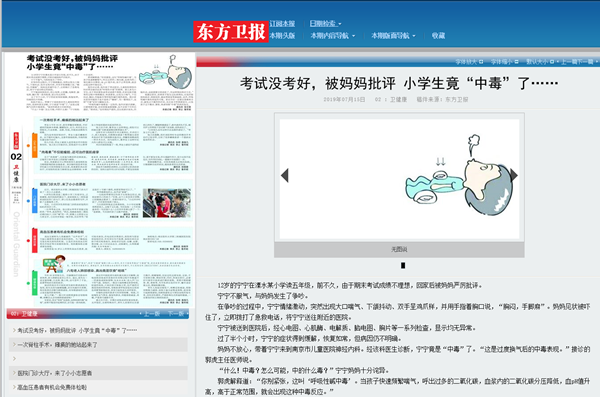600x397 pixels.
Task: Go to previous page 上一版
Action: click(152, 314)
